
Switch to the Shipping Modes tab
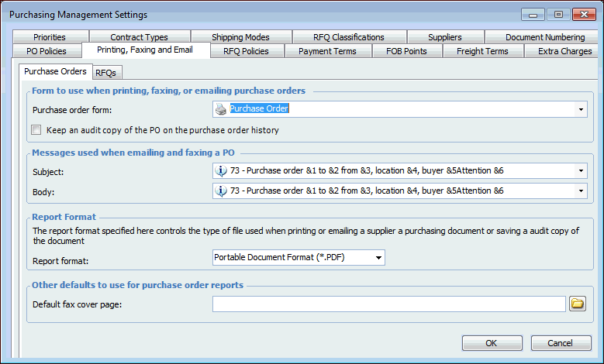(x=240, y=37)
